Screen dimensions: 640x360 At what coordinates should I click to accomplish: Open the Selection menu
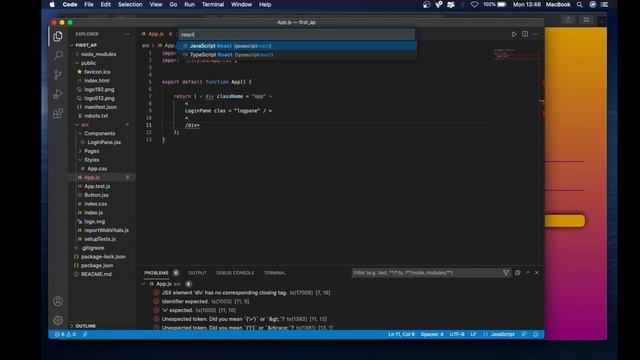[130, 4]
